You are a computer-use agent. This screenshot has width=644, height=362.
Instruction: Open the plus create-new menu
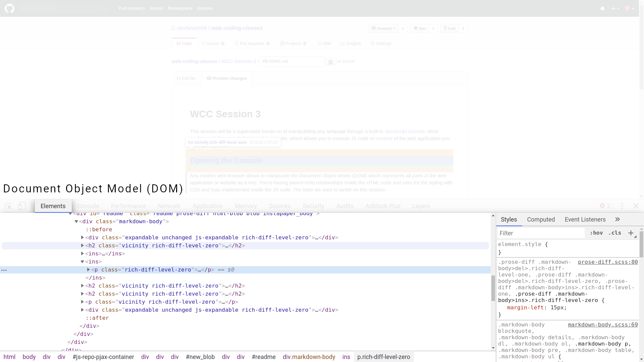[x=615, y=8]
